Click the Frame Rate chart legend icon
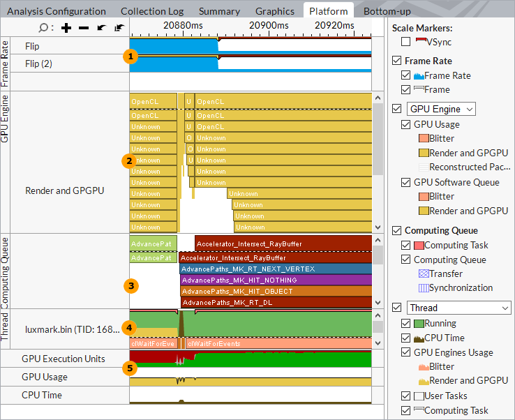 coord(419,75)
